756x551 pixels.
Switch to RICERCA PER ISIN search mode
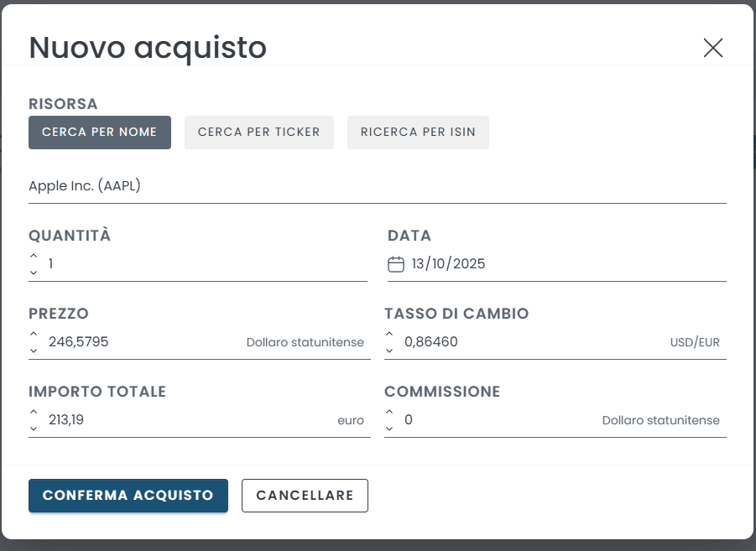418,132
